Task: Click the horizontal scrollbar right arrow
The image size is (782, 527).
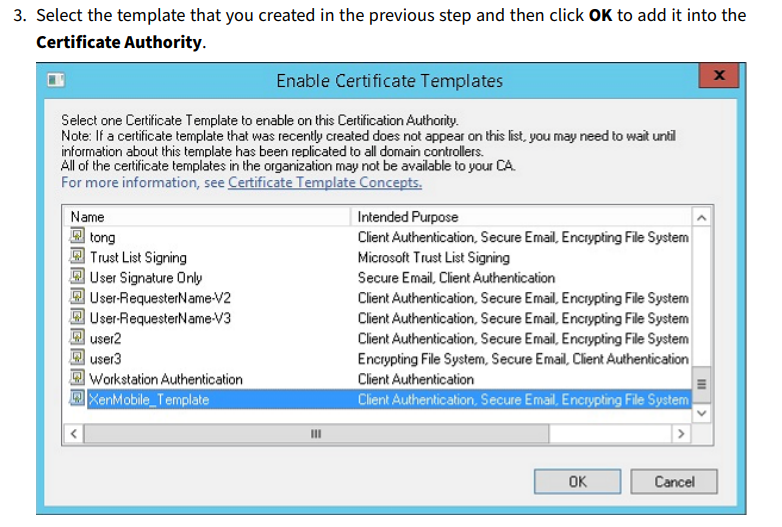Action: tap(681, 434)
